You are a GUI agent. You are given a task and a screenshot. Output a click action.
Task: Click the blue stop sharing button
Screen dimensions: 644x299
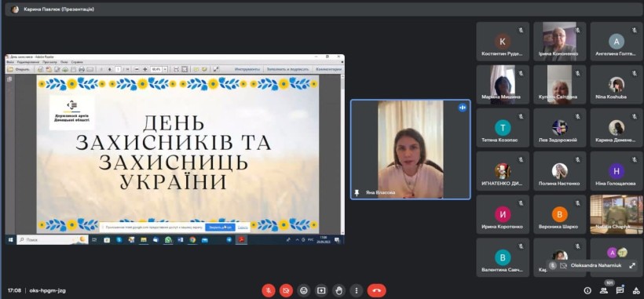pos(220,228)
